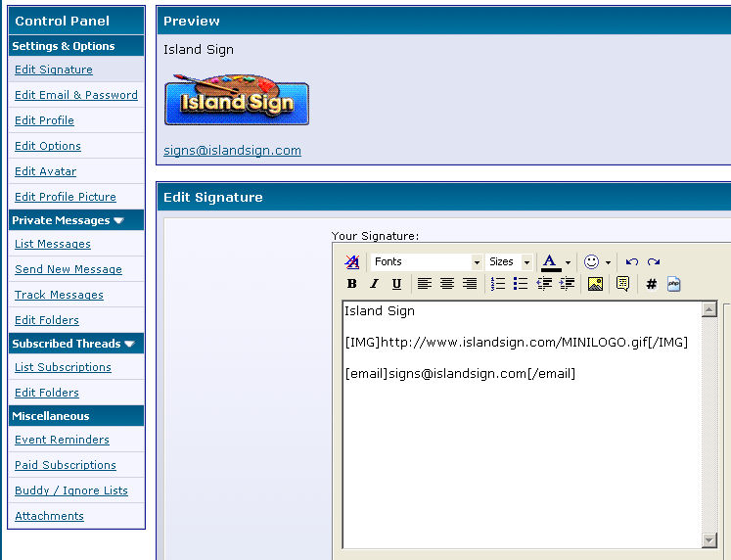Click the Settings & Options header
Viewport: 731px width, 560px height.
(76, 46)
